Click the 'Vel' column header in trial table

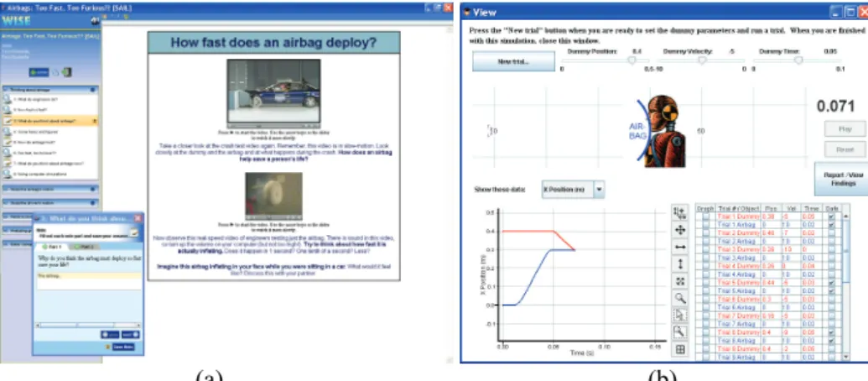coord(790,209)
